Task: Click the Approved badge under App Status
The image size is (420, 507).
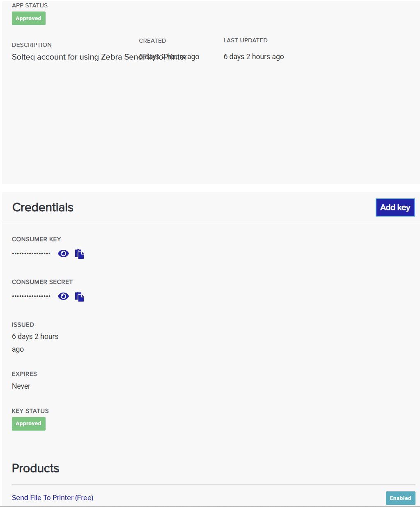Action: 28,18
